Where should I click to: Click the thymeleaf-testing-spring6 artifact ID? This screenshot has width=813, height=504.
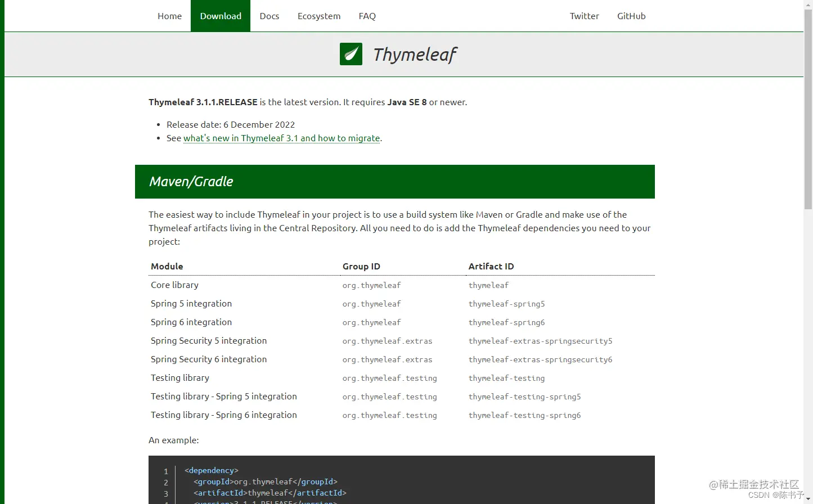click(x=524, y=415)
